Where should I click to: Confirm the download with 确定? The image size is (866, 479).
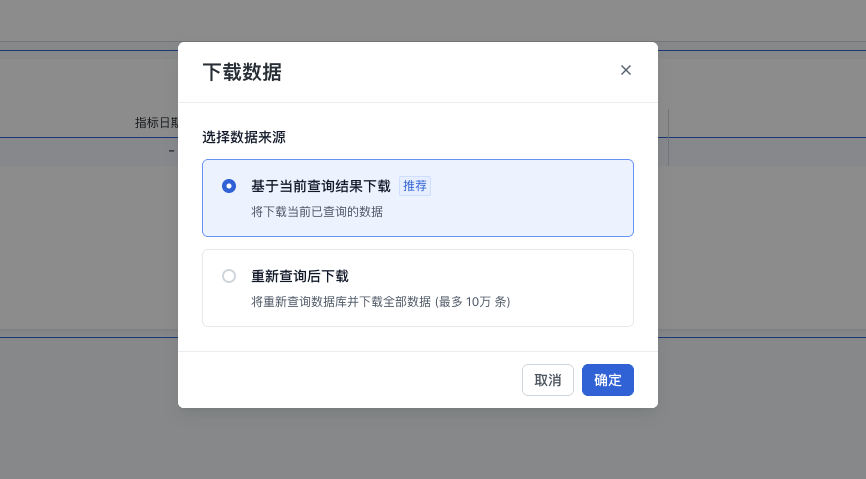tap(607, 380)
